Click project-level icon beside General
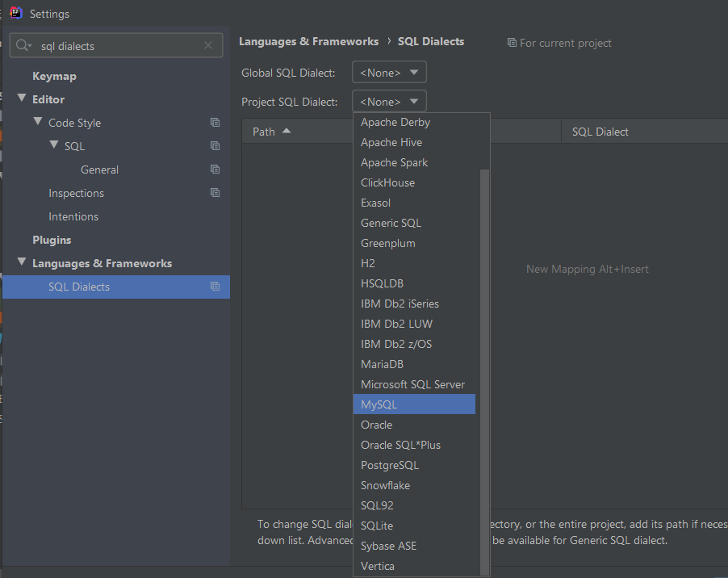This screenshot has width=728, height=578. [x=215, y=169]
